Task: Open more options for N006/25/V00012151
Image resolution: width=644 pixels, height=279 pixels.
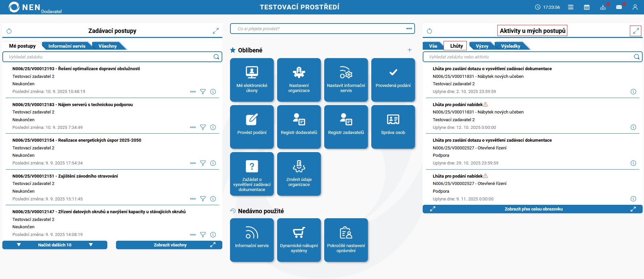Action: click(193, 199)
